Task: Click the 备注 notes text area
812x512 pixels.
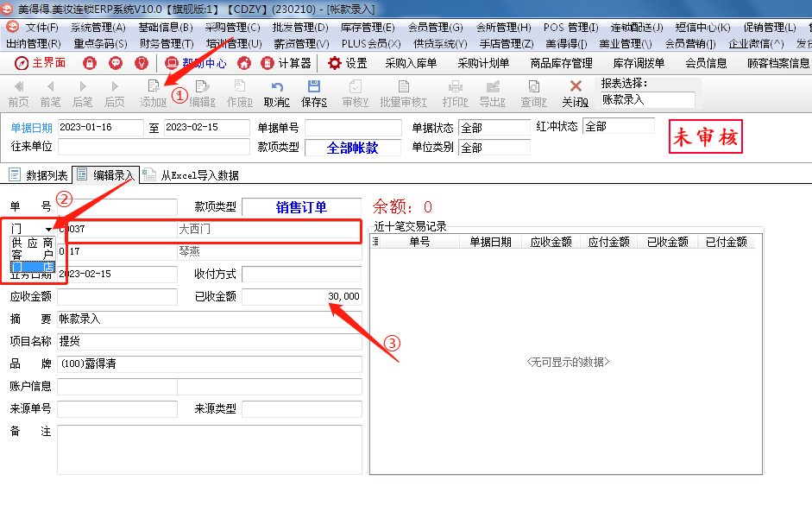Action: (x=210, y=450)
